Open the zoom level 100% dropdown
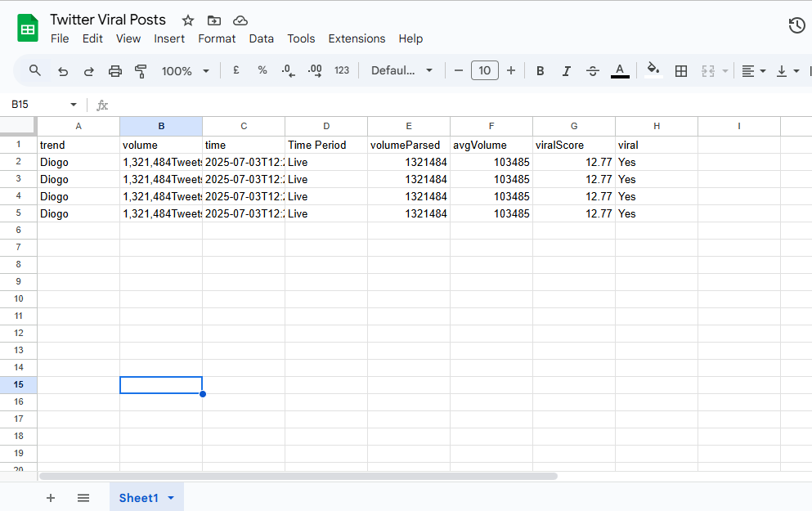Screen dimensions: 812x511 [x=185, y=71]
